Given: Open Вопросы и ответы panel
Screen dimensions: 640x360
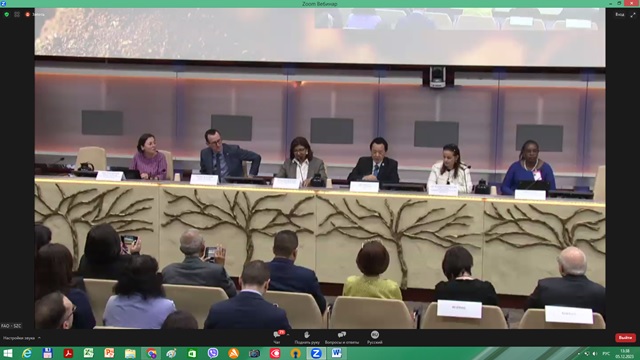Looking at the screenshot, I should [342, 337].
